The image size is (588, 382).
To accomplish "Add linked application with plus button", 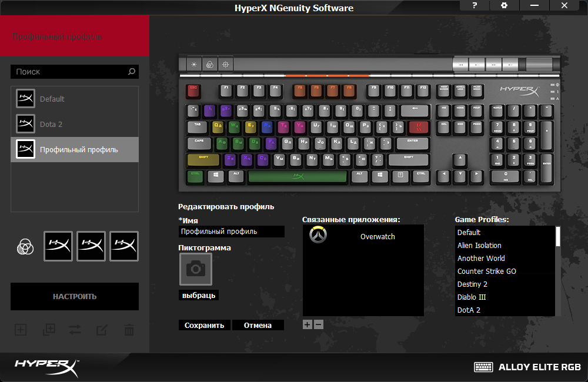I will pyautogui.click(x=307, y=324).
